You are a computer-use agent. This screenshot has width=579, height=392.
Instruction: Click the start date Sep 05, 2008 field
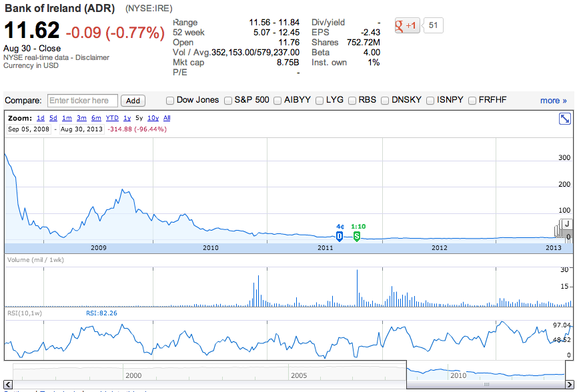click(x=29, y=129)
